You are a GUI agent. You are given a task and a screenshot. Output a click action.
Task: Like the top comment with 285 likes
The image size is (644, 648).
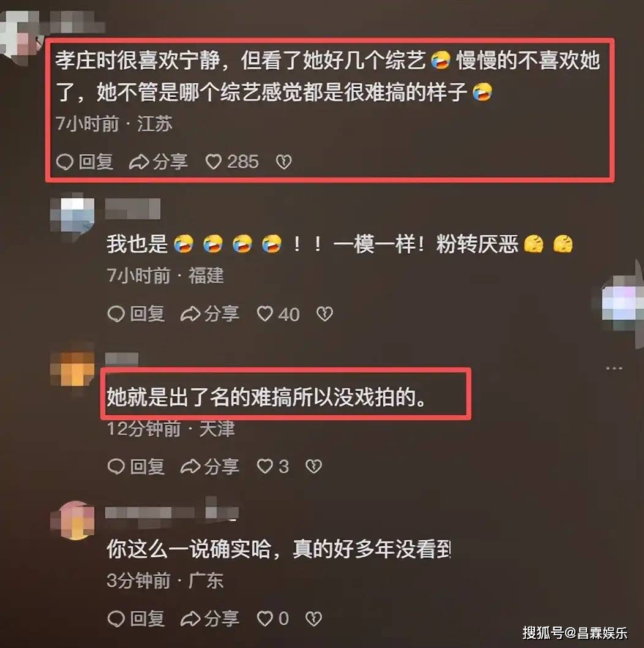232,162
